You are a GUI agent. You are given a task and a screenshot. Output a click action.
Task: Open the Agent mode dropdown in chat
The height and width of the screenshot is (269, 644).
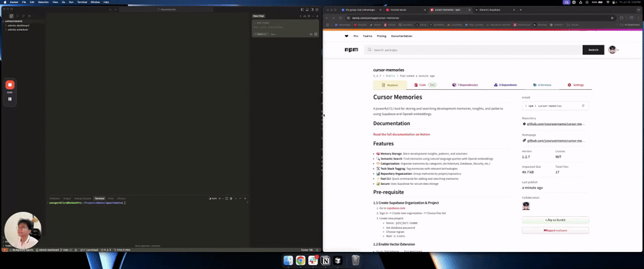pos(260,34)
